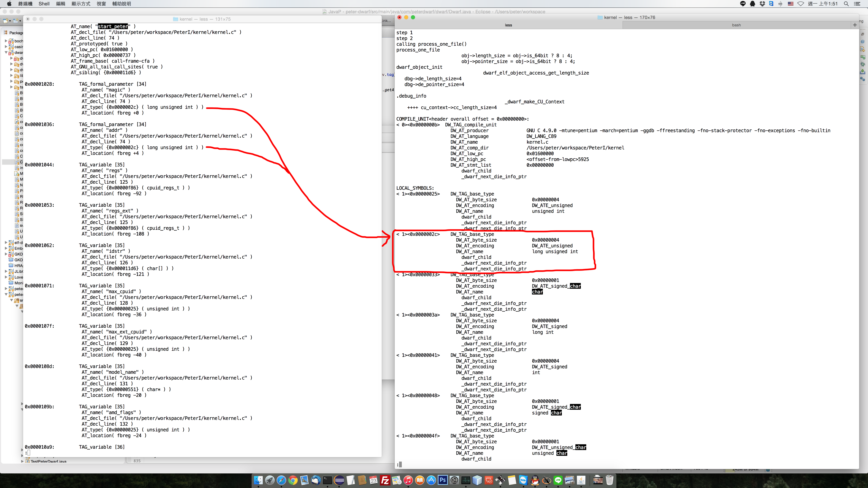Launch Safari from the dock

[x=281, y=480]
